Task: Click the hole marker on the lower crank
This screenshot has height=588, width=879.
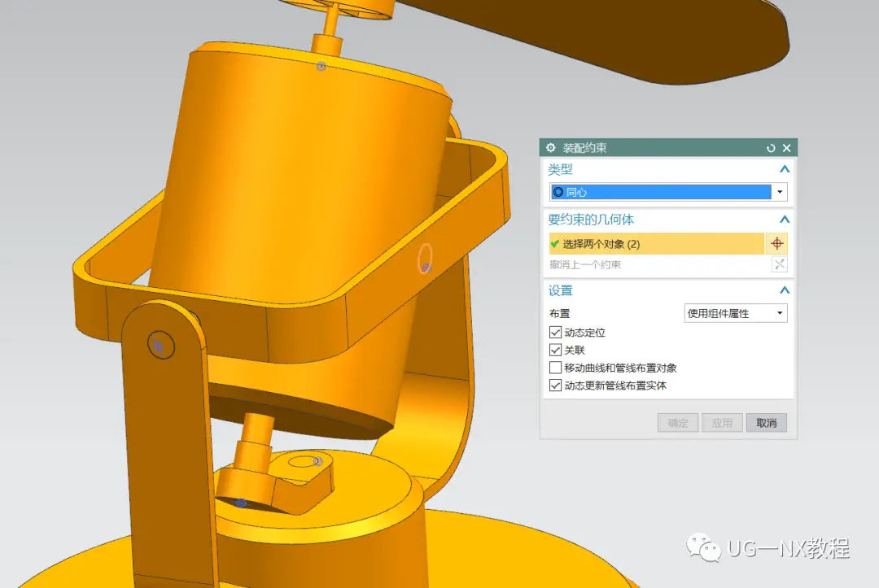Action: tap(318, 462)
